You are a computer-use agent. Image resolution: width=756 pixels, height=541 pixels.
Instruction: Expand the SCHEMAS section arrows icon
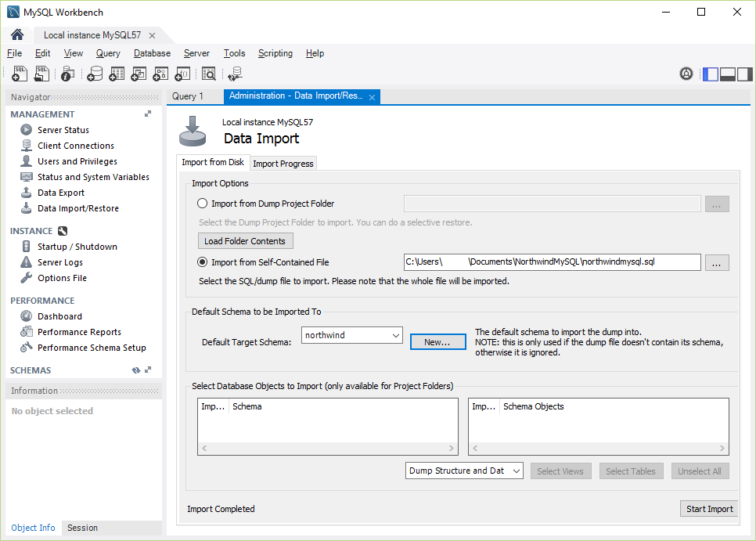coord(148,370)
